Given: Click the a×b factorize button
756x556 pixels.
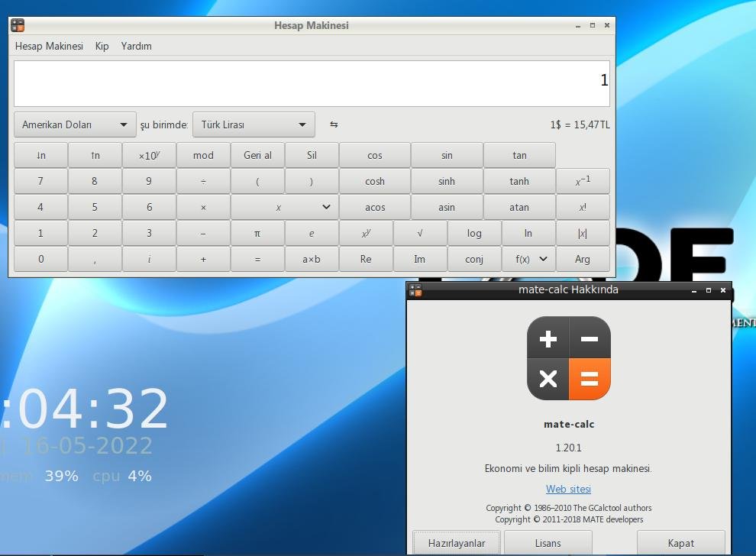Looking at the screenshot, I should pos(312,259).
